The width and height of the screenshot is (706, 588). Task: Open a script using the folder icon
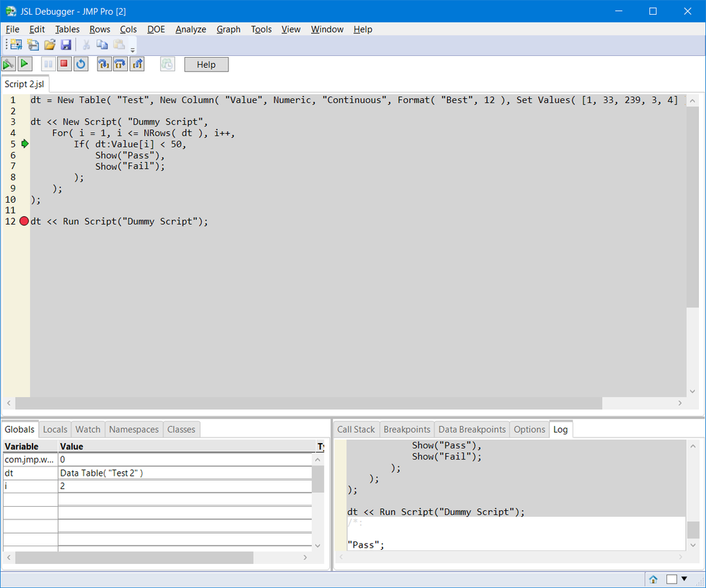(x=49, y=44)
